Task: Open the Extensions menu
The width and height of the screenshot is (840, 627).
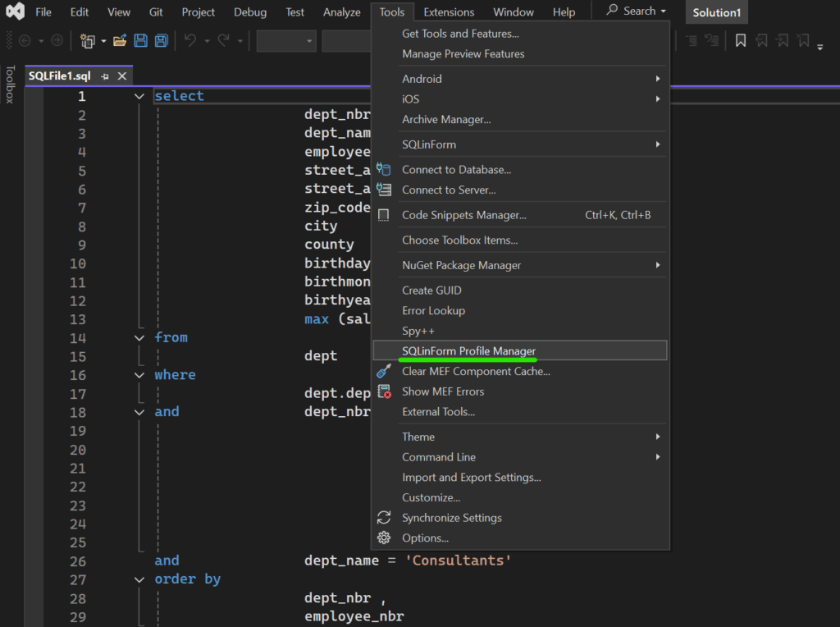Action: (x=449, y=12)
